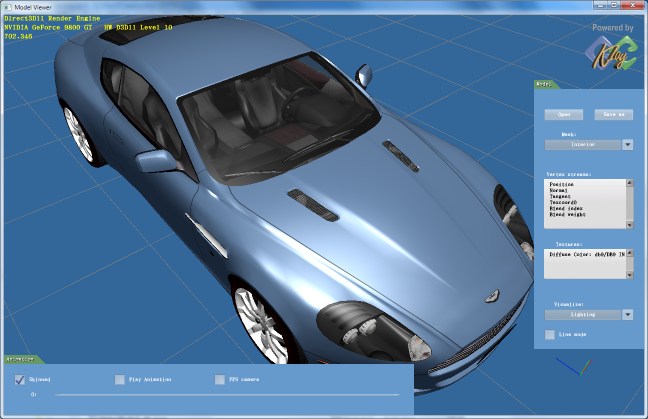Minimize the Model Viewer window
The height and width of the screenshot is (419, 648).
tap(600, 5)
